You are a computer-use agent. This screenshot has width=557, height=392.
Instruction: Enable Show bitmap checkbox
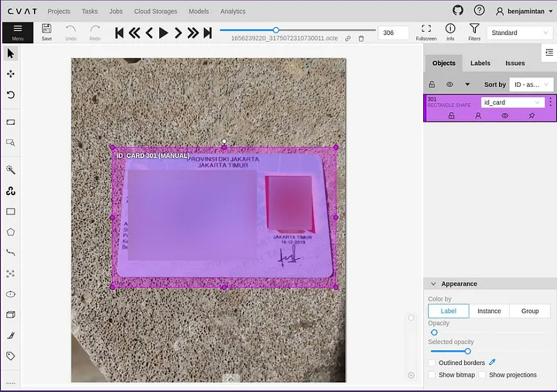tap(432, 375)
